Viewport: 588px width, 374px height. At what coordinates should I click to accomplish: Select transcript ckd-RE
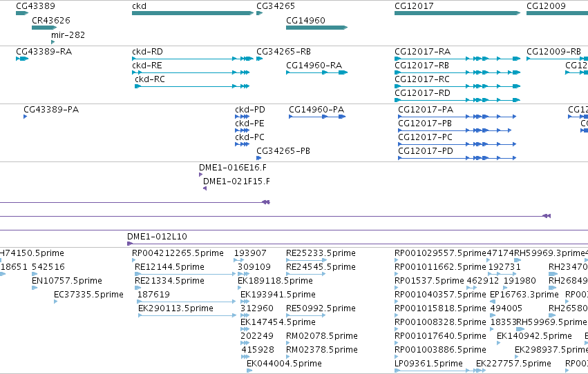(191, 72)
